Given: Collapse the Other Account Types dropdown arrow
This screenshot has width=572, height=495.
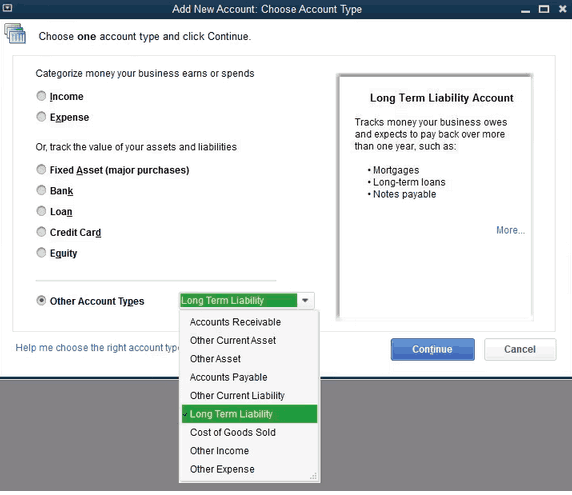Looking at the screenshot, I should pyautogui.click(x=305, y=301).
